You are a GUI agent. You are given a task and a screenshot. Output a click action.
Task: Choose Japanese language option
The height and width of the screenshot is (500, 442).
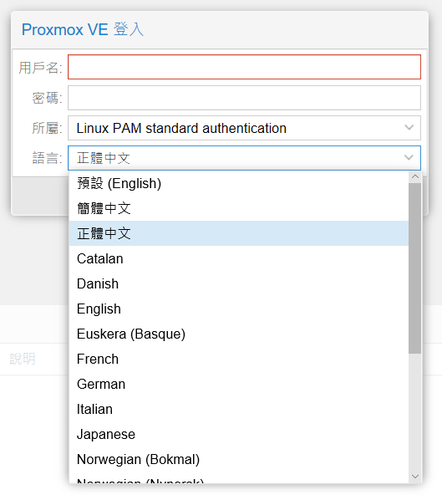tap(239, 434)
